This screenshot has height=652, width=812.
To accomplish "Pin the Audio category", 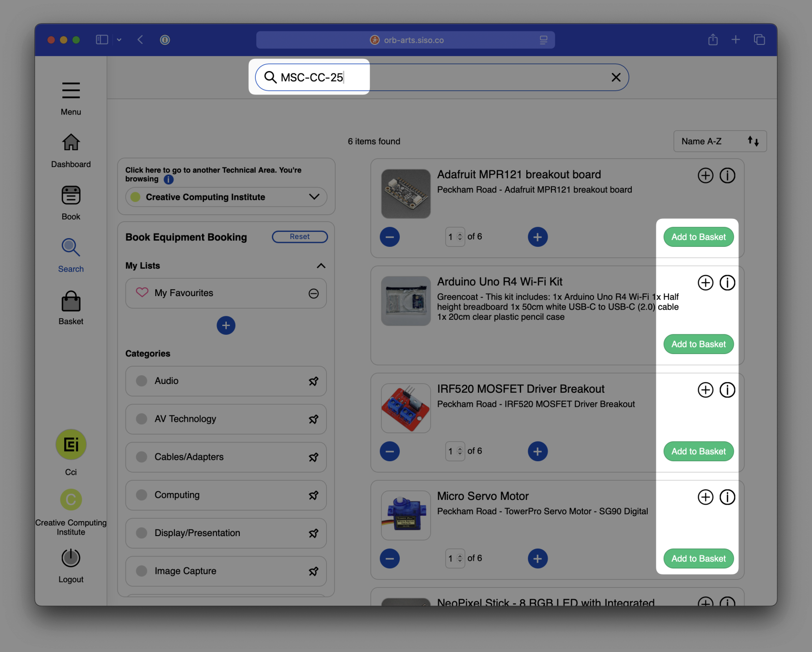I will (x=314, y=381).
